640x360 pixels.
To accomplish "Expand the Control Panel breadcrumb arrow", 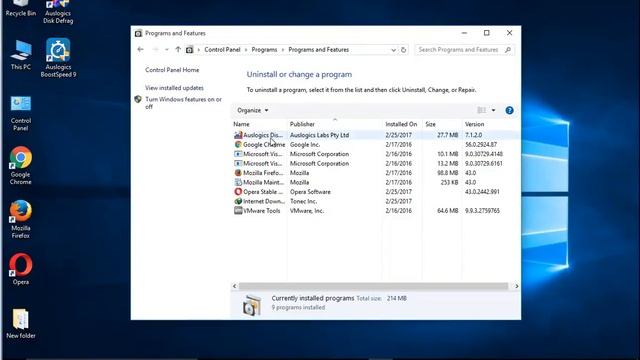I will pos(246,50).
